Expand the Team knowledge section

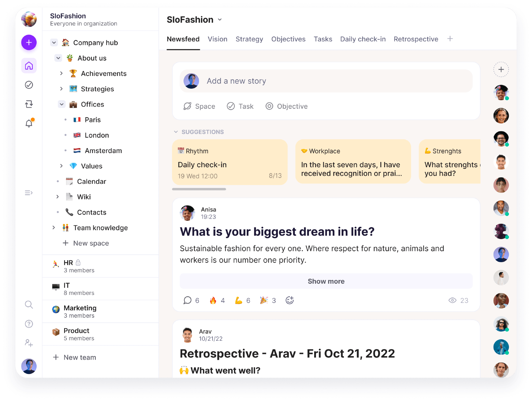click(x=54, y=228)
